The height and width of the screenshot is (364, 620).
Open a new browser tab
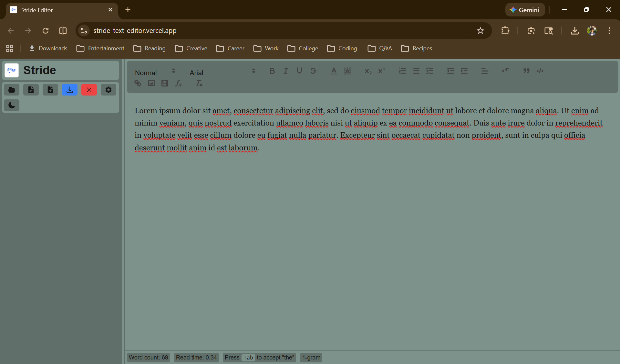point(128,10)
